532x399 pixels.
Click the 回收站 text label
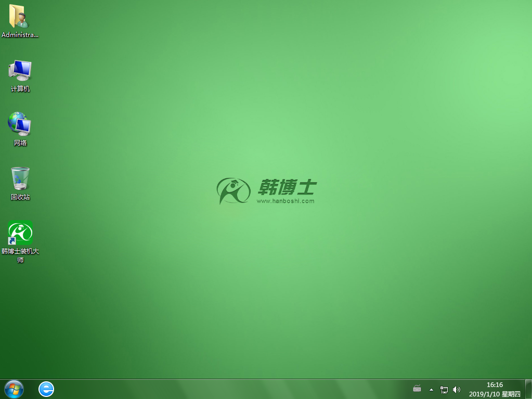point(20,197)
